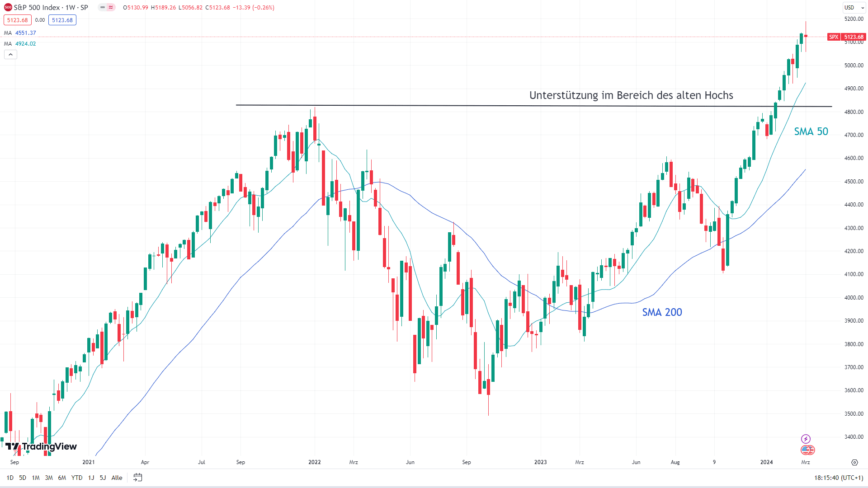868x488 pixels.
Task: Click the purple lightning event marker
Action: tap(806, 439)
